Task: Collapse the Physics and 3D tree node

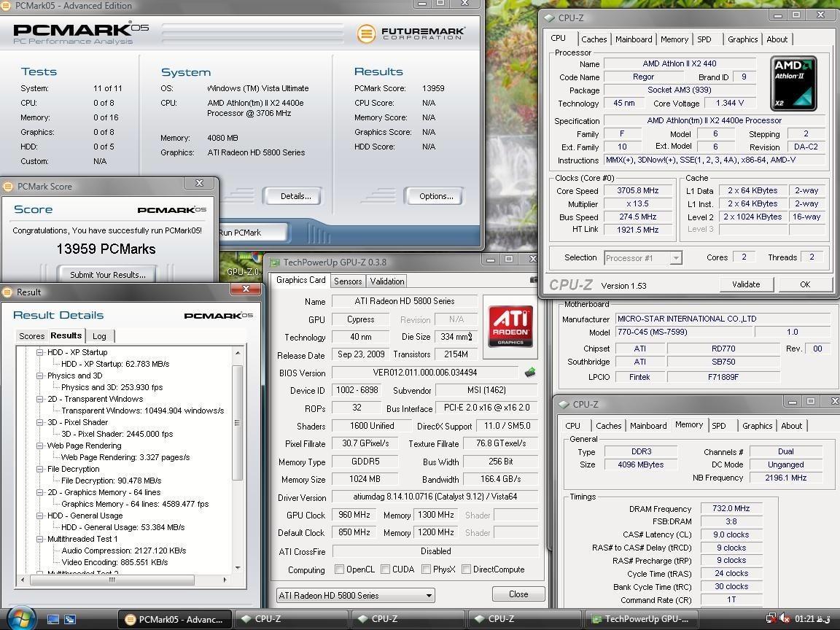Action: pos(39,376)
